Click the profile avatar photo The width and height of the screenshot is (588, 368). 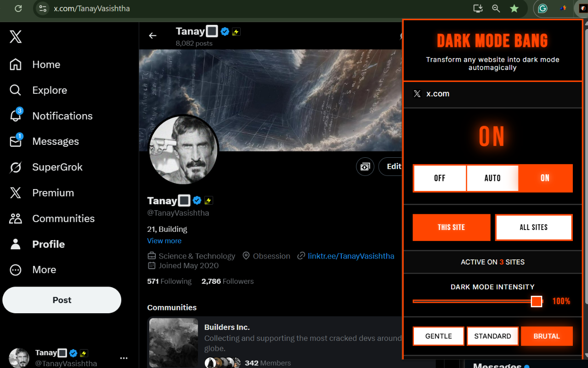point(183,150)
